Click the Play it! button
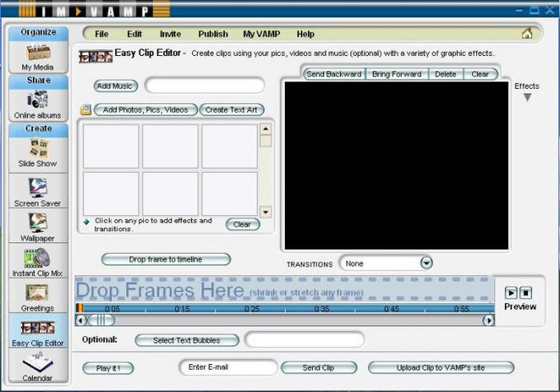Viewport: 560px width, 392px height. [108, 368]
